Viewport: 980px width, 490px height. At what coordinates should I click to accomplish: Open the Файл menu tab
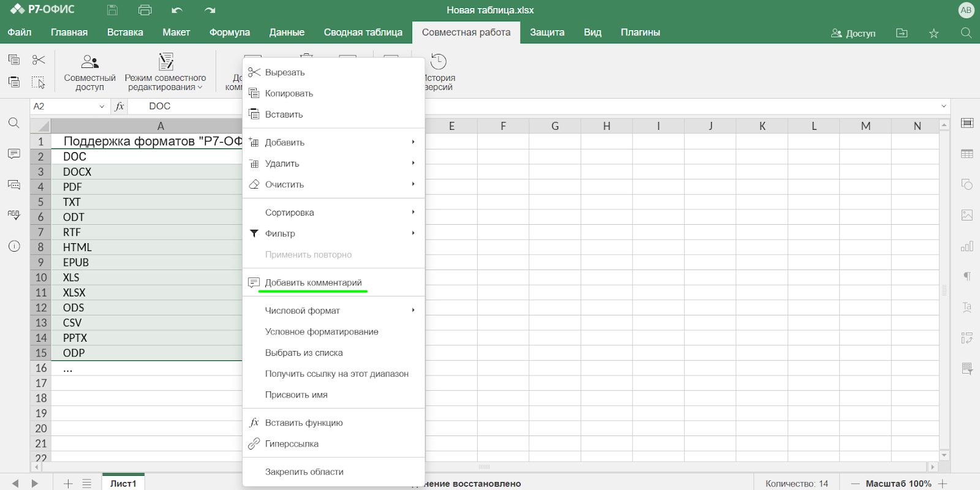(x=20, y=32)
